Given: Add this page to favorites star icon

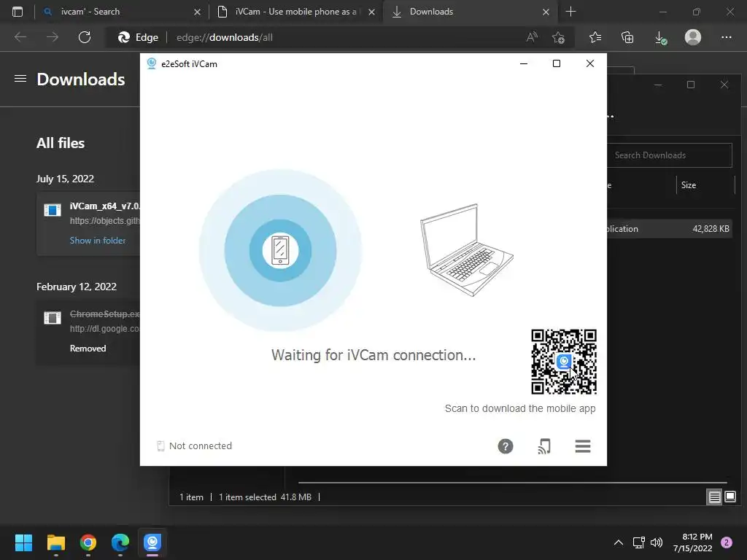Looking at the screenshot, I should [558, 37].
